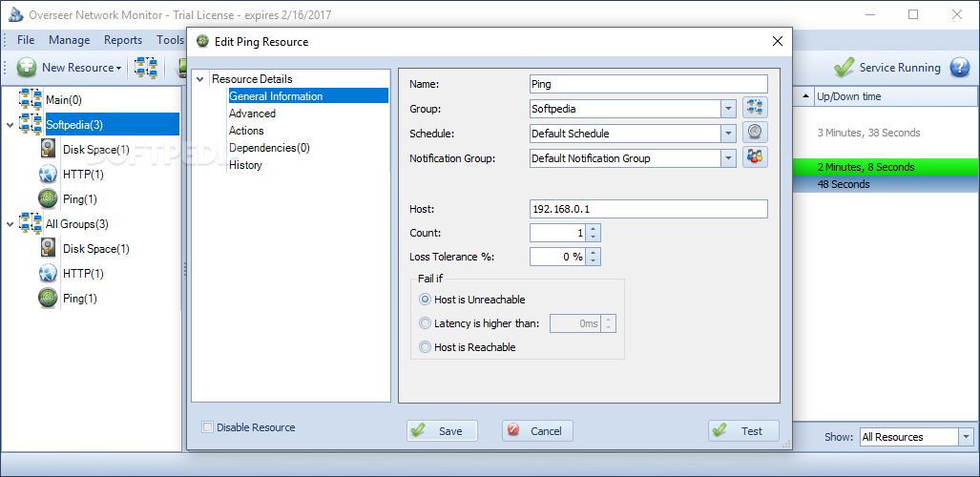
Task: Click the Overseer app icon in title bar
Action: coord(14,14)
